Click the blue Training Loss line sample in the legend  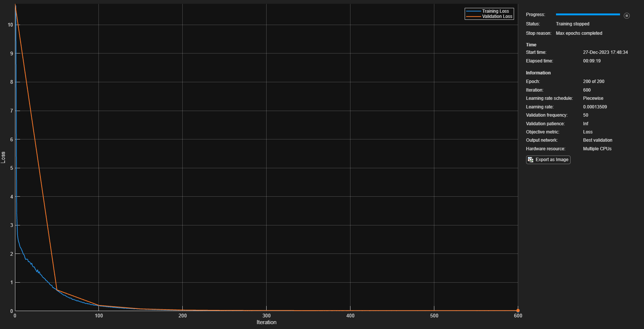pos(473,11)
